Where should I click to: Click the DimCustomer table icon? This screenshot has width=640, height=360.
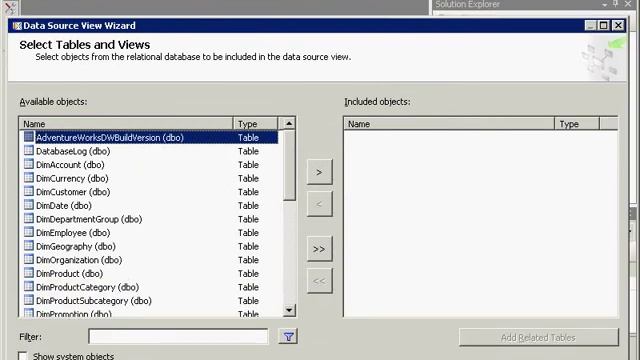(x=29, y=191)
